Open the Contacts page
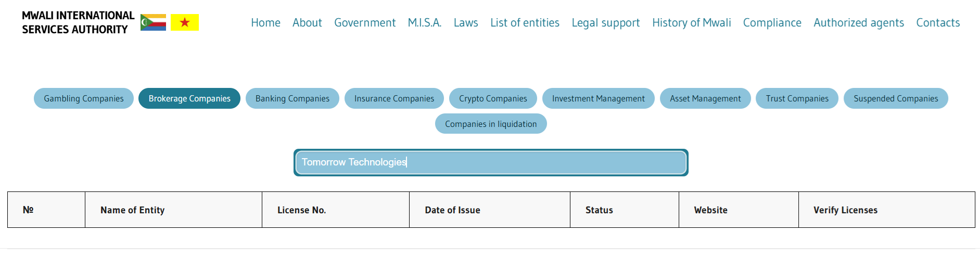This screenshot has height=270, width=980. (938, 23)
